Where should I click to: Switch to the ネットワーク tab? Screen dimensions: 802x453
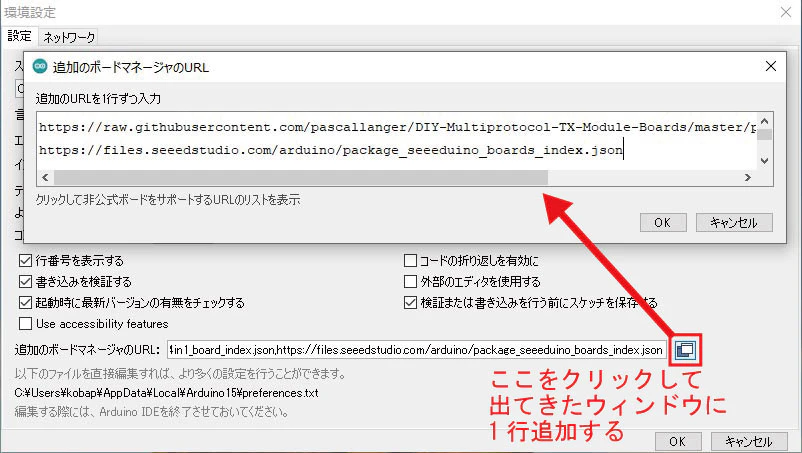[69, 37]
